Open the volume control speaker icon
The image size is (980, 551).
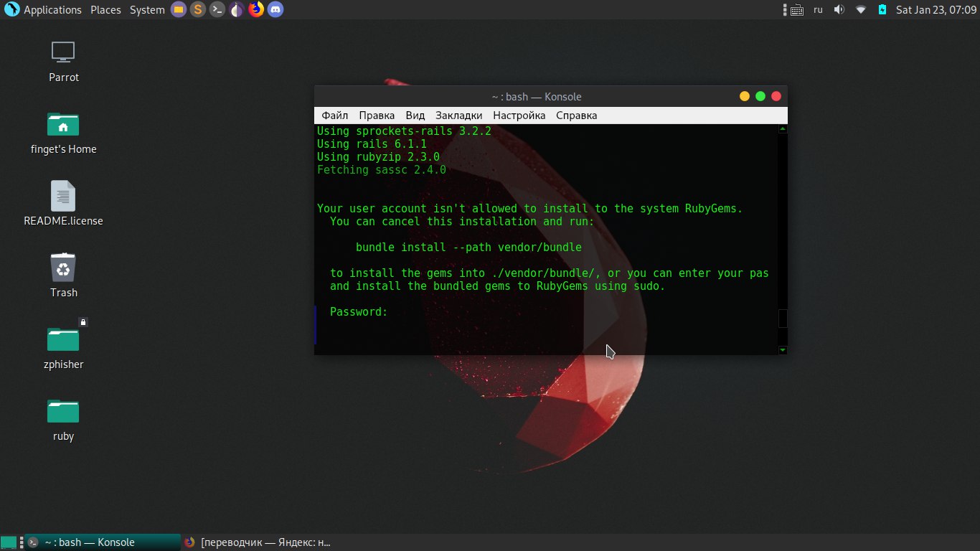pyautogui.click(x=839, y=9)
